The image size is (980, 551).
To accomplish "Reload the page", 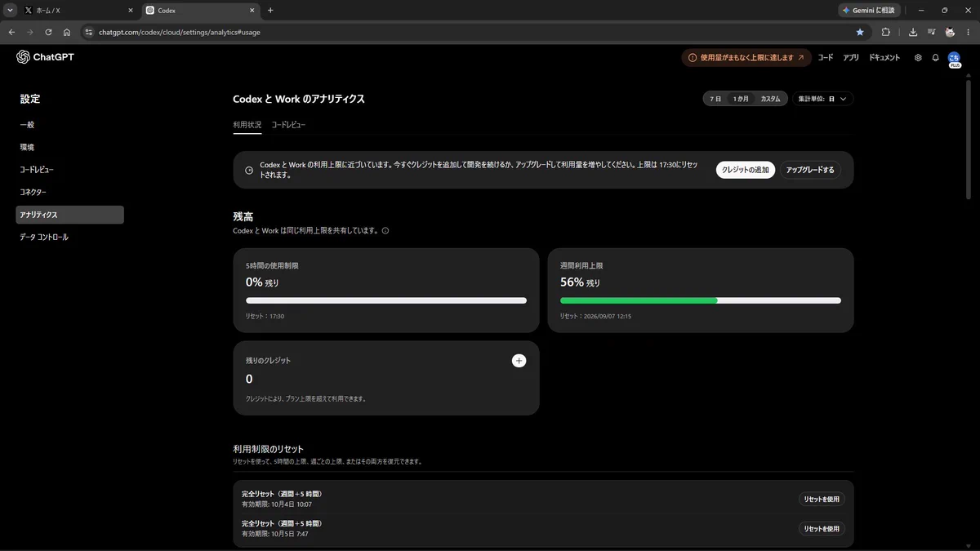I will click(48, 32).
